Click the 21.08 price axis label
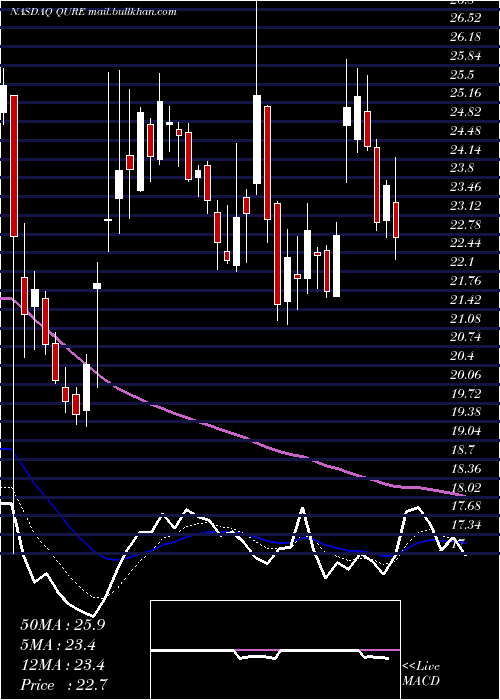The image size is (500, 700). point(465,318)
